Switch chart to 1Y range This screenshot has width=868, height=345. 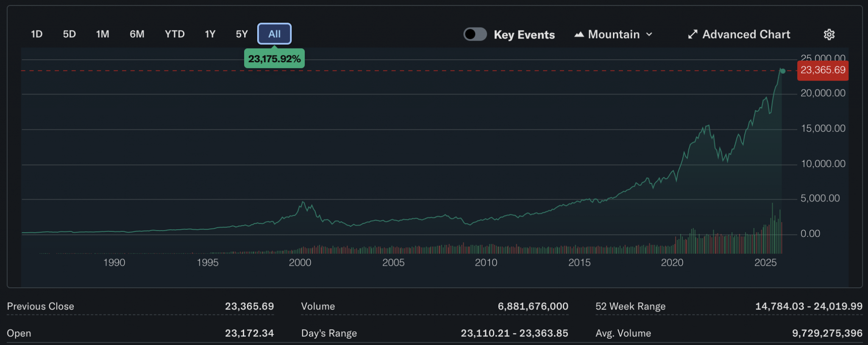pyautogui.click(x=210, y=34)
